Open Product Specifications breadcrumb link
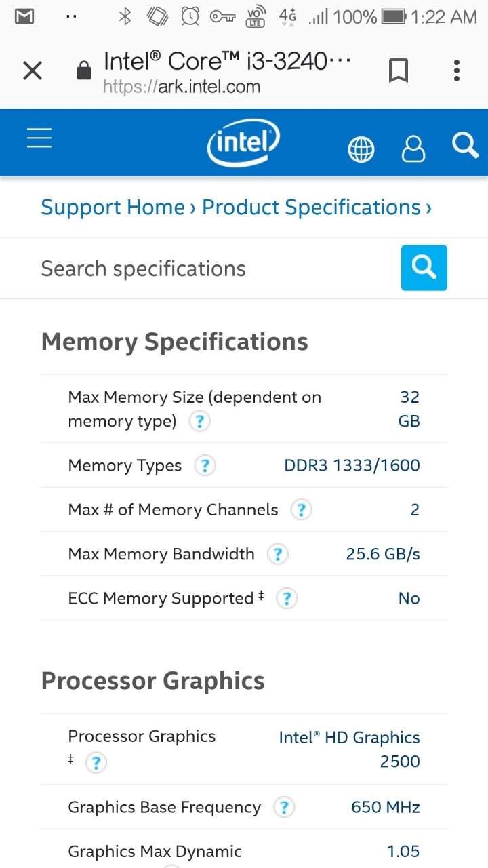The width and height of the screenshot is (488, 868). click(312, 208)
